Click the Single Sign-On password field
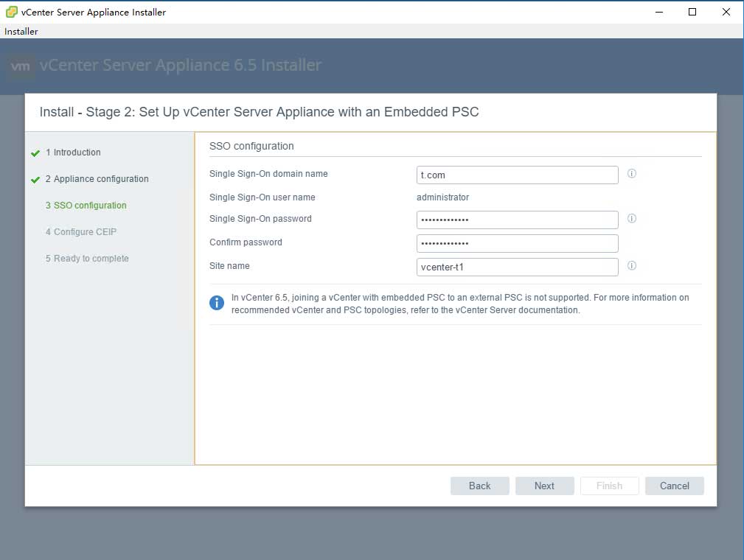Image resolution: width=744 pixels, height=560 pixels. (x=517, y=220)
